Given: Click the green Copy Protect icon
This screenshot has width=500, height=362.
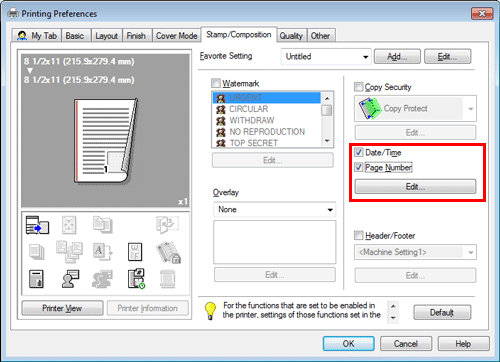Looking at the screenshot, I should click(x=370, y=109).
